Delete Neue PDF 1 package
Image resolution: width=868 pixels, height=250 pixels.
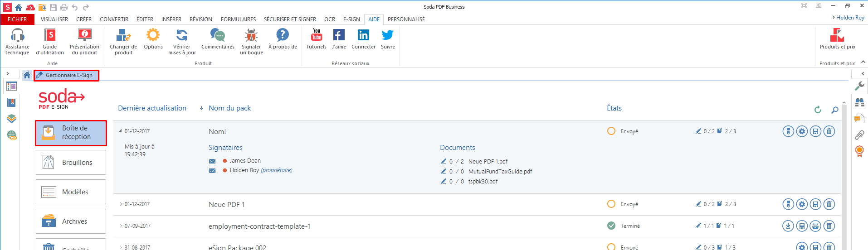tap(829, 204)
